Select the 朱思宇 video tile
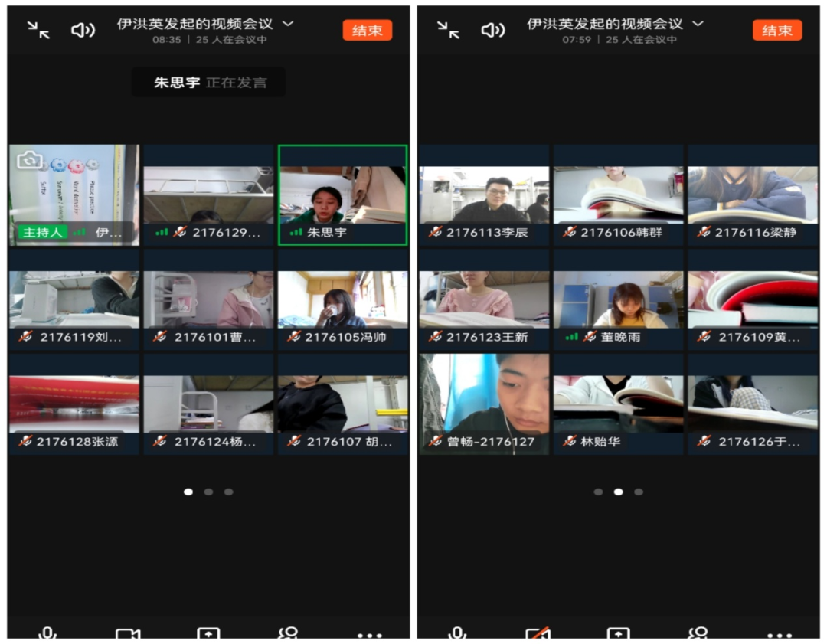 click(342, 195)
